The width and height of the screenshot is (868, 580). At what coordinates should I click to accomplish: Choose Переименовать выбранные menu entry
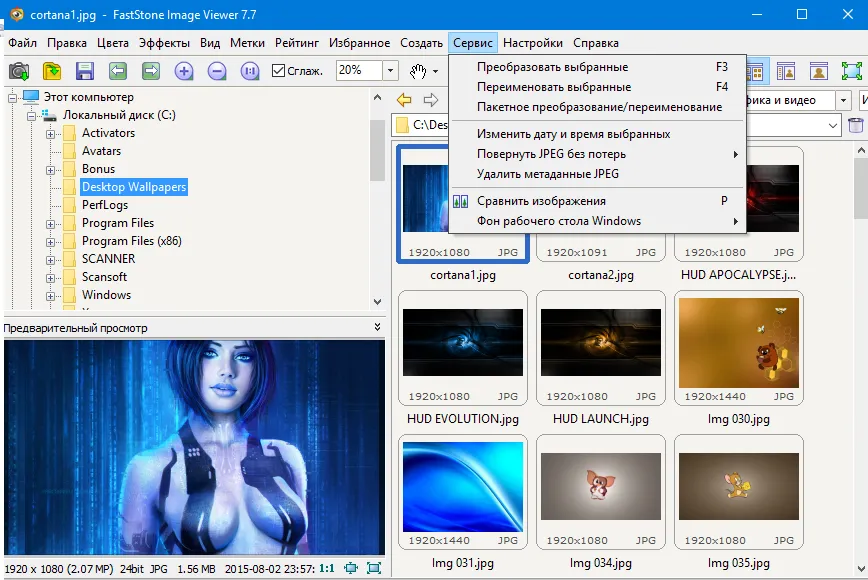pos(598,87)
